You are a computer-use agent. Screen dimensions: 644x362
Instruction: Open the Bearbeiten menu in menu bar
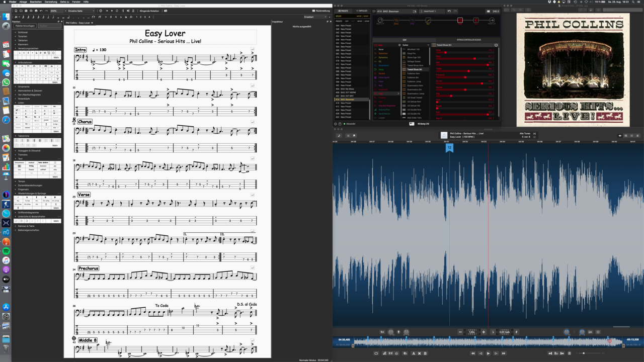36,2
